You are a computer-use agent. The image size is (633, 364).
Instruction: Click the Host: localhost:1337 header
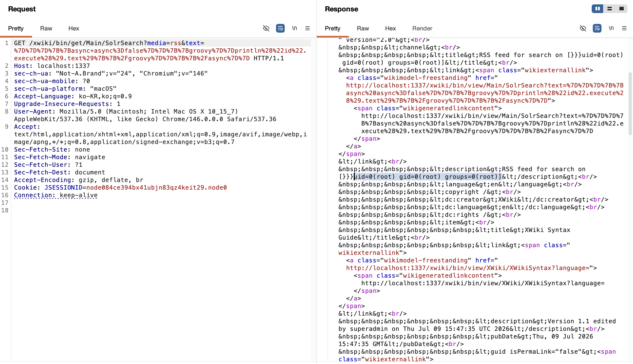(x=52, y=66)
